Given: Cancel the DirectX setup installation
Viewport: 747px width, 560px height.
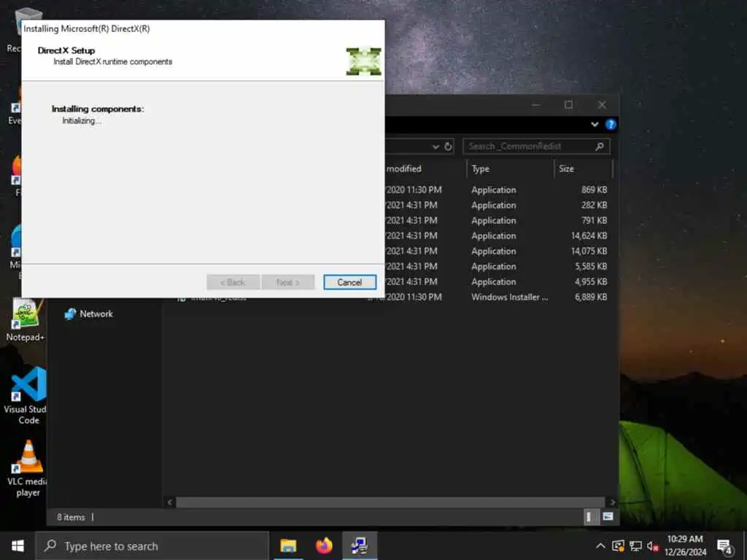Looking at the screenshot, I should click(x=349, y=282).
